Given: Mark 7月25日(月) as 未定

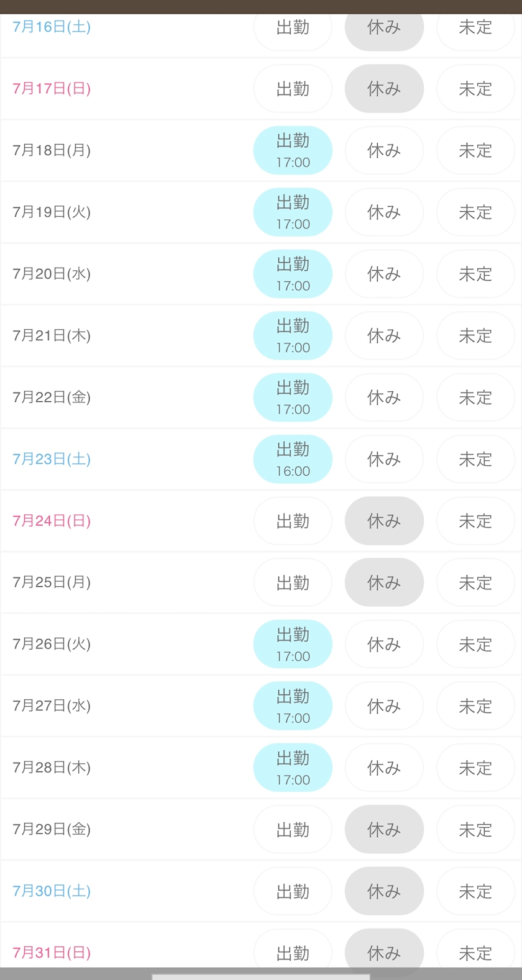Looking at the screenshot, I should [475, 583].
